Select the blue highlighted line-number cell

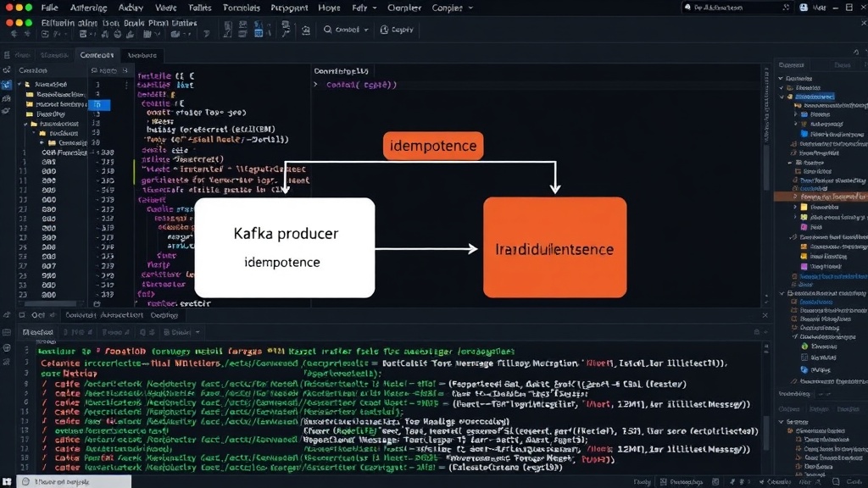click(x=98, y=104)
